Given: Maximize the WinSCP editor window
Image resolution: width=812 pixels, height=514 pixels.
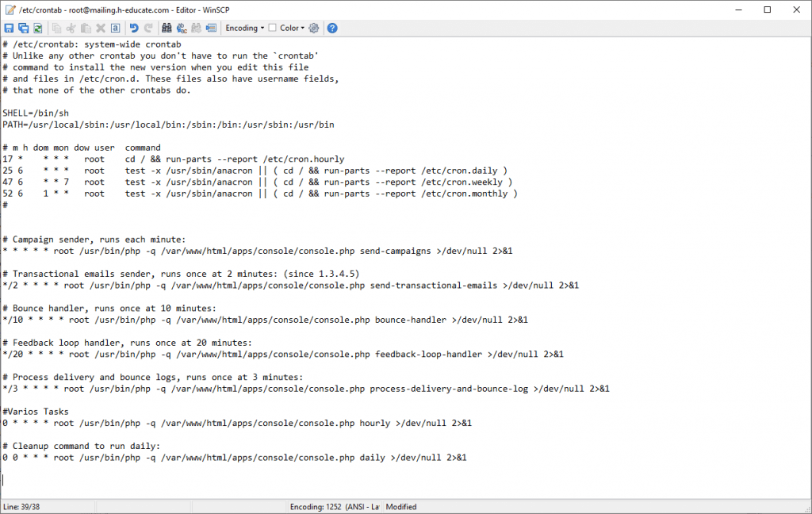Looking at the screenshot, I should 768,10.
